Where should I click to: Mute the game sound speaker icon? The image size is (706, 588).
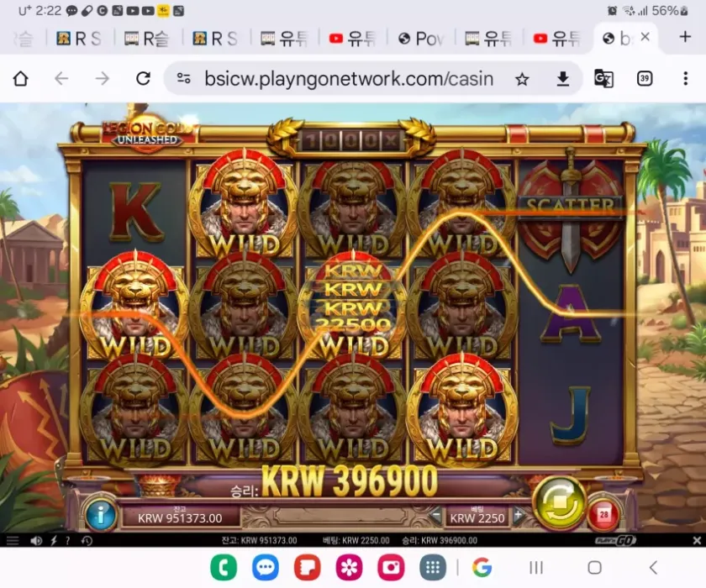(36, 540)
